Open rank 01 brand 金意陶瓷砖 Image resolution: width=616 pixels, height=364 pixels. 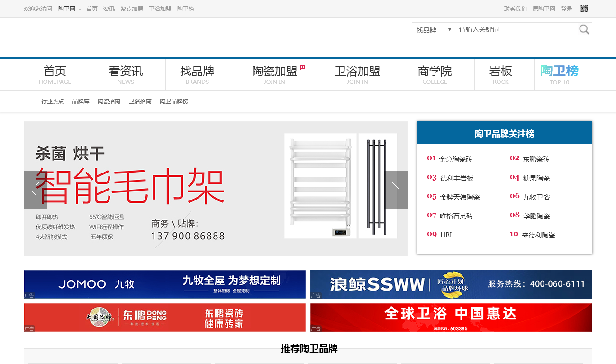click(455, 159)
